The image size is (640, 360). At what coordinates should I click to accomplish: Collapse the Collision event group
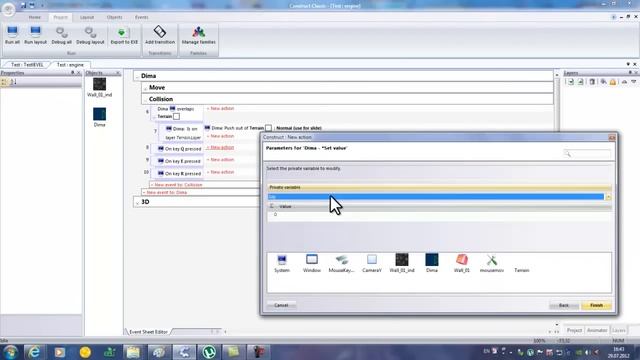(145, 100)
